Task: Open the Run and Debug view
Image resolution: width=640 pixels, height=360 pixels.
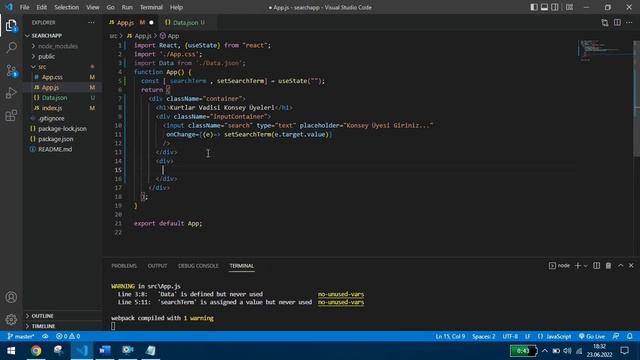Action: click(11, 93)
